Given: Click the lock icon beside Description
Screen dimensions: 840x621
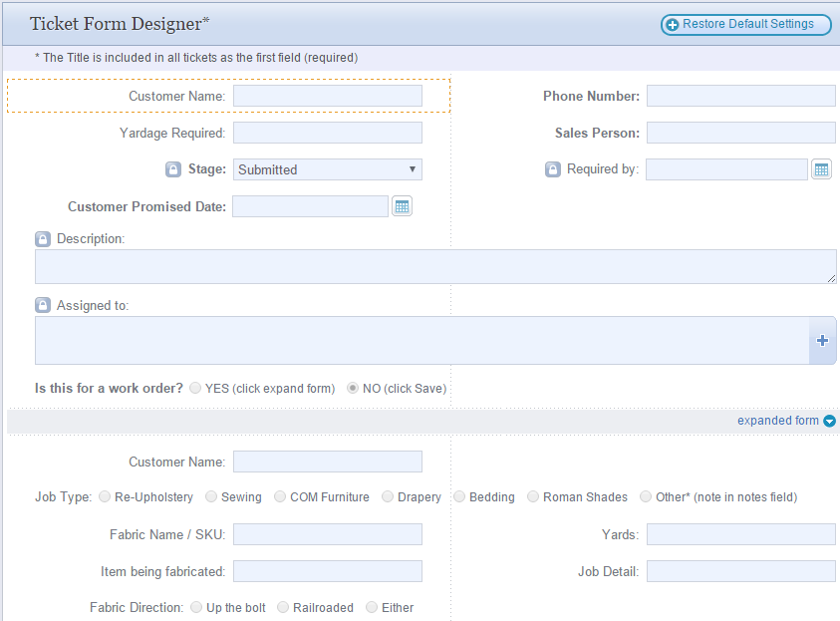Looking at the screenshot, I should click(x=41, y=238).
